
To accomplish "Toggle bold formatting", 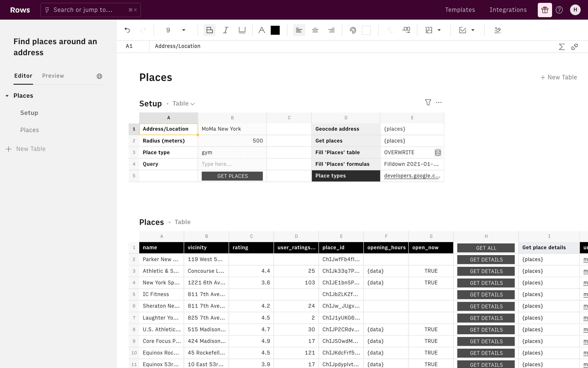I will coord(209,30).
